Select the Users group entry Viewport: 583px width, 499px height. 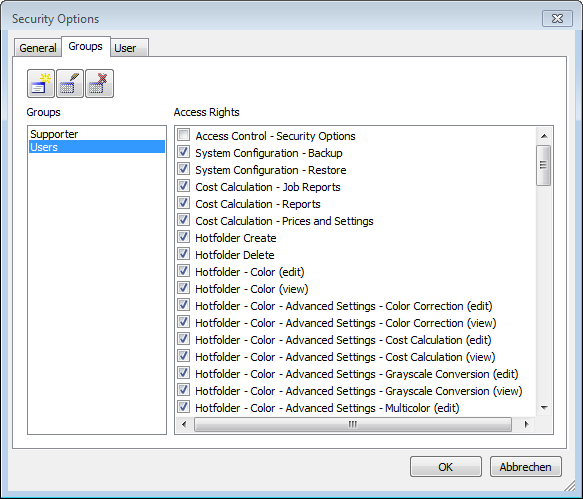97,147
